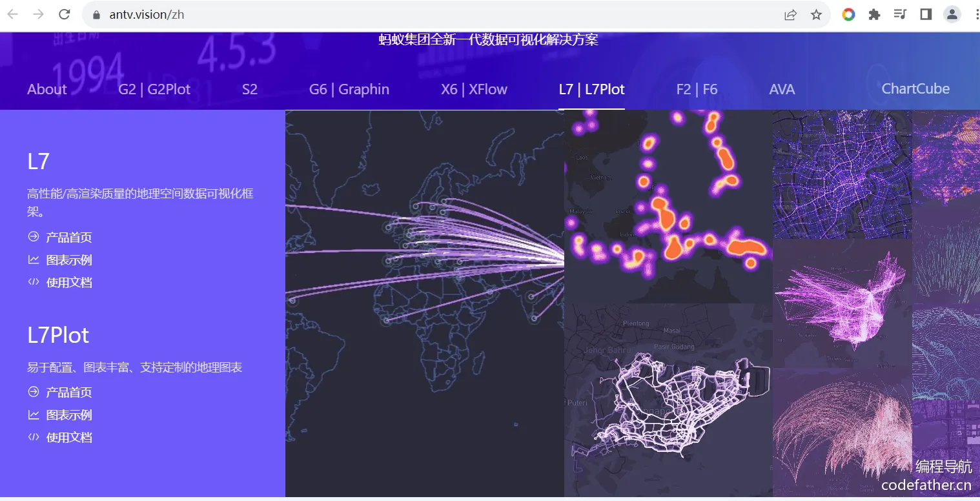Select the L7 | L7Plot tab
Image resolution: width=980 pixels, height=501 pixels.
pos(592,89)
